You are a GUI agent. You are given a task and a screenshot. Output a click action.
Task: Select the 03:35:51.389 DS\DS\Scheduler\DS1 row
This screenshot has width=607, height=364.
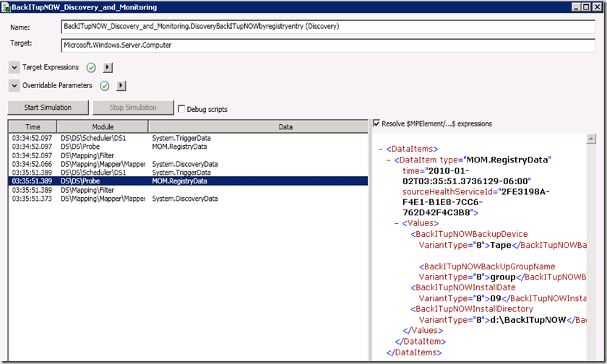pyautogui.click(x=188, y=173)
